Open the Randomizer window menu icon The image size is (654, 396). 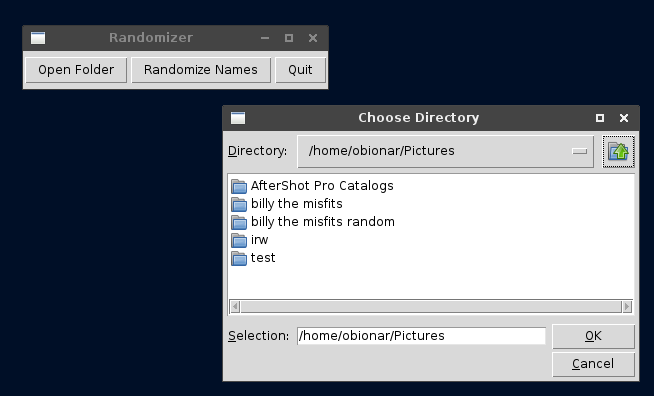coord(38,38)
